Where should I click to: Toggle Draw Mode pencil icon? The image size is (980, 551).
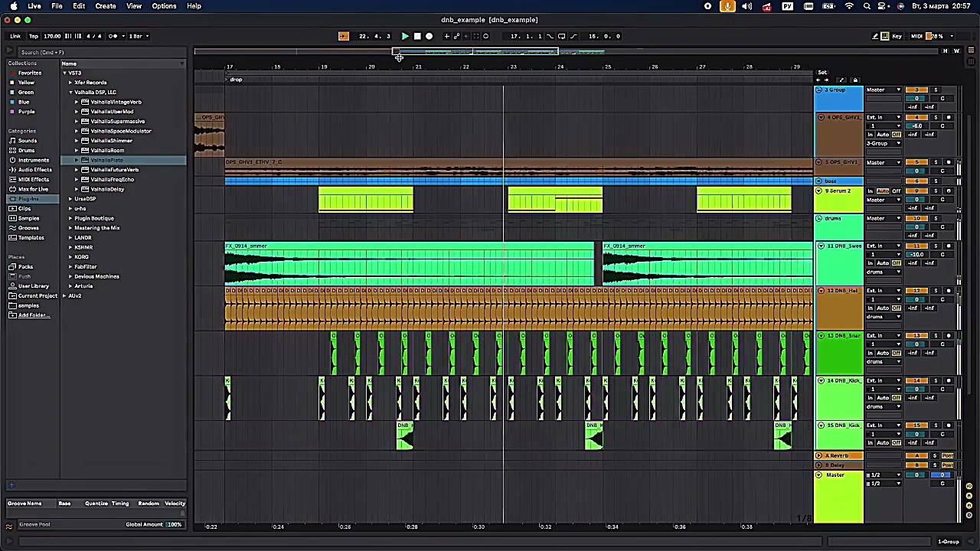coord(875,36)
